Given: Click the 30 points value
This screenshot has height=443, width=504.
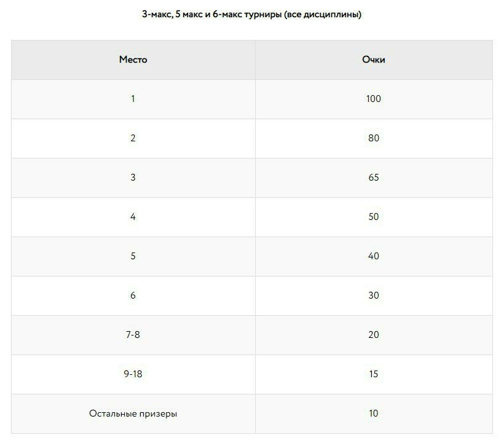Looking at the screenshot, I should (374, 295).
